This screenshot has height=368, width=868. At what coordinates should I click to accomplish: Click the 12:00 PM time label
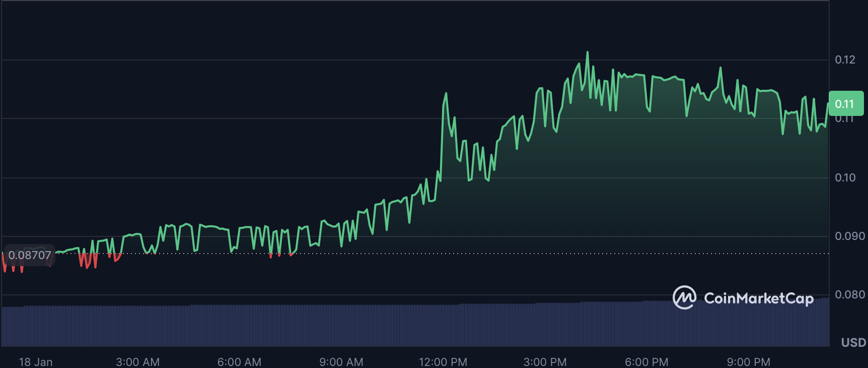pyautogui.click(x=443, y=362)
